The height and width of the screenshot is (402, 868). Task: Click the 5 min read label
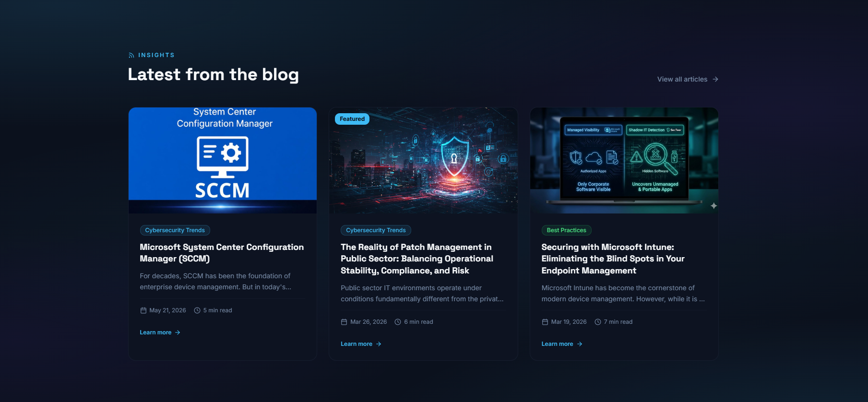[217, 310]
